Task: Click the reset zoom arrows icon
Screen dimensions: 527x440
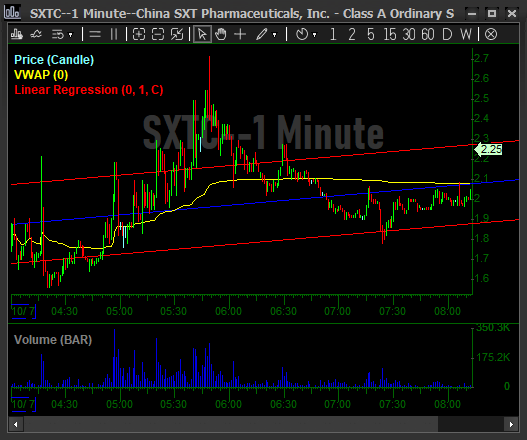Action: (177, 34)
